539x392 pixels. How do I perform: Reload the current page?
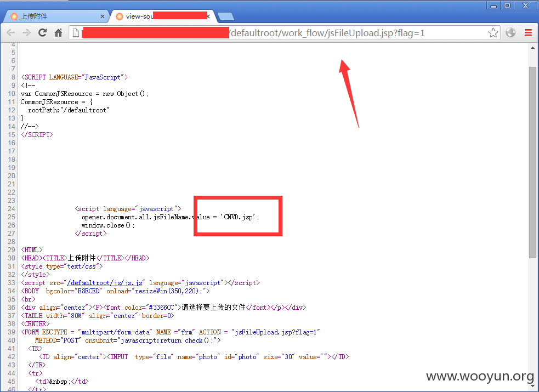tap(42, 33)
